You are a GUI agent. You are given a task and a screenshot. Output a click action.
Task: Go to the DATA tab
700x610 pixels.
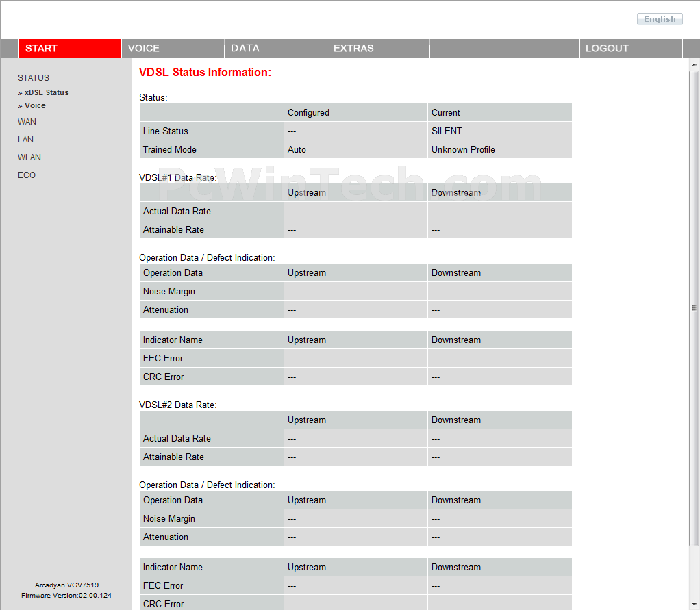(275, 48)
